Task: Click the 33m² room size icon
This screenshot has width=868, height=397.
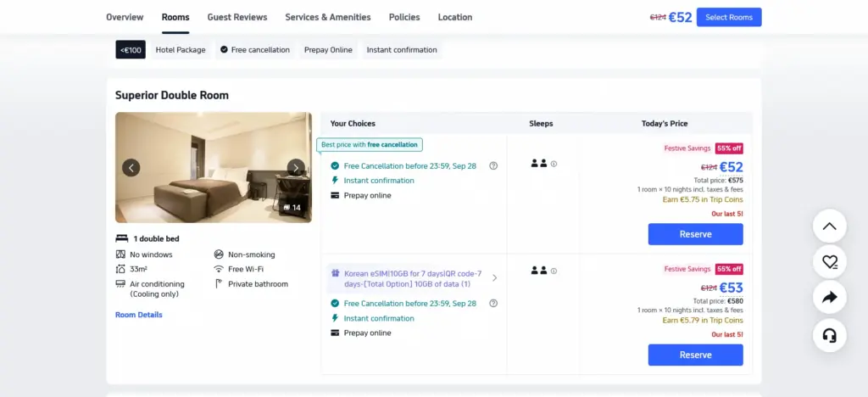Action: coord(120,269)
